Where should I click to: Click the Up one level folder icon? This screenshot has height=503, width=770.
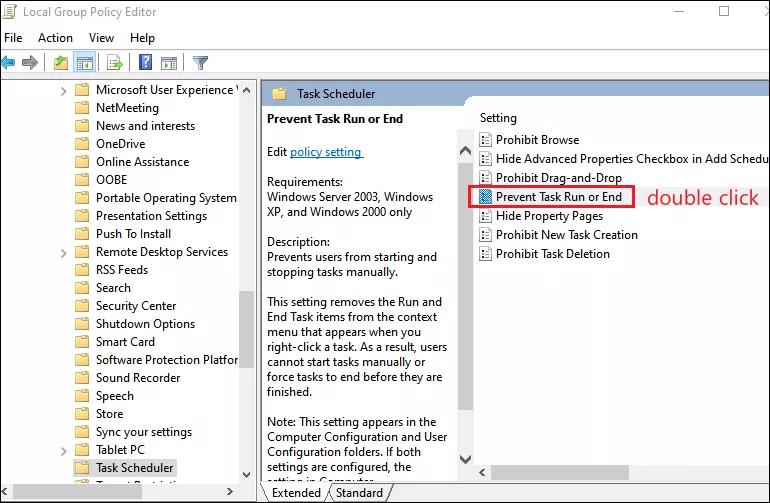coord(61,62)
